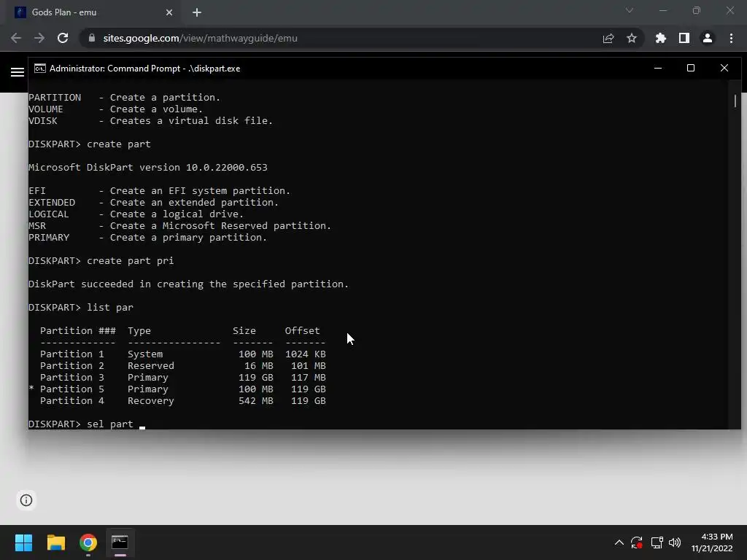
Task: Click Command Prompt taskbar icon
Action: pyautogui.click(x=120, y=542)
